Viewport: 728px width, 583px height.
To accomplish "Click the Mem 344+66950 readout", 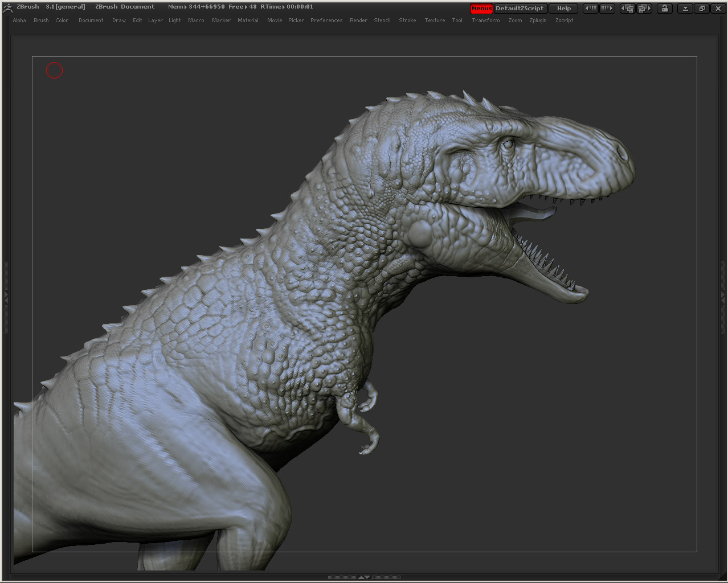I will tap(197, 7).
